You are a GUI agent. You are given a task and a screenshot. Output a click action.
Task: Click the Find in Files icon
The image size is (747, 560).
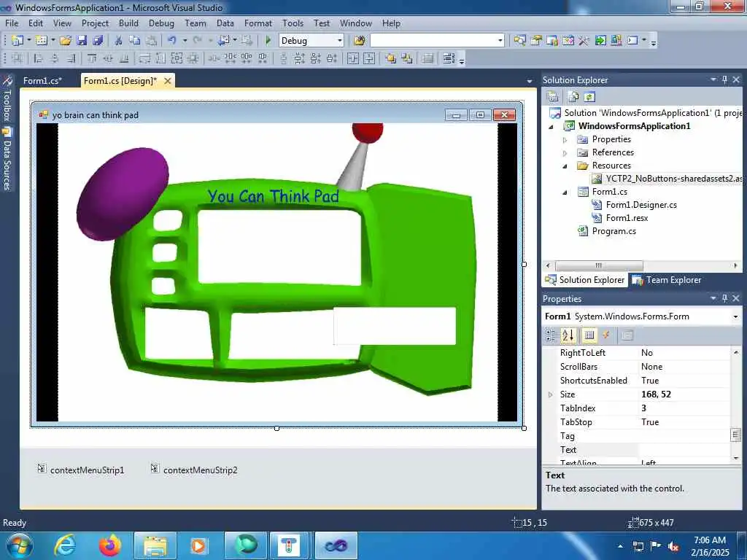point(360,41)
